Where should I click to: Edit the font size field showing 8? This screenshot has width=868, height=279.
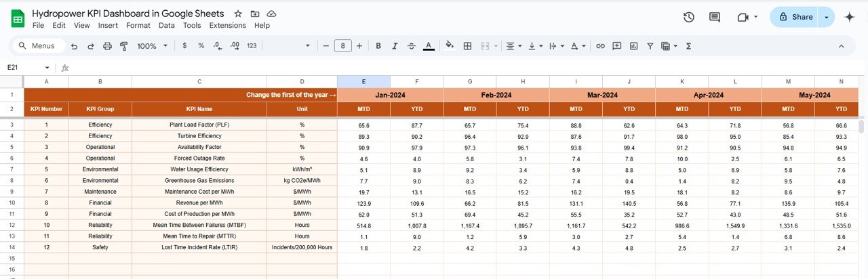[342, 46]
